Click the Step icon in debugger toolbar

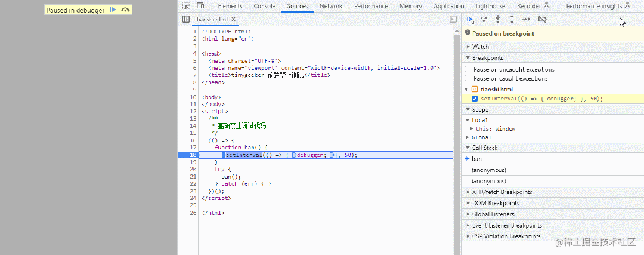click(x=526, y=19)
